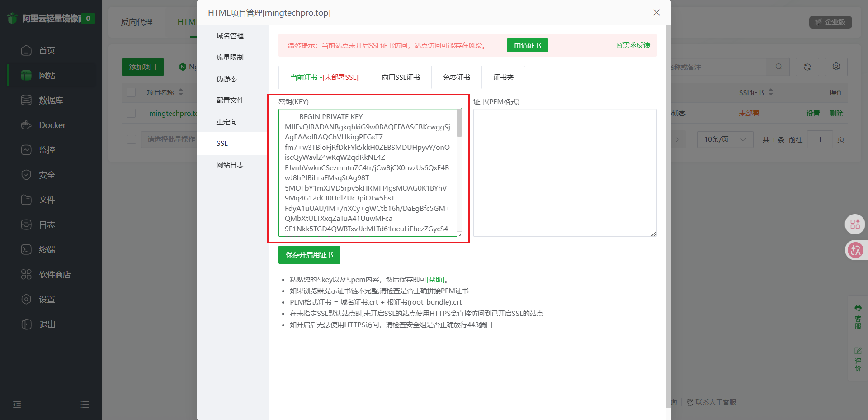Click into the 证书(PEM格式) text area
This screenshot has width=868, height=420.
[565, 172]
